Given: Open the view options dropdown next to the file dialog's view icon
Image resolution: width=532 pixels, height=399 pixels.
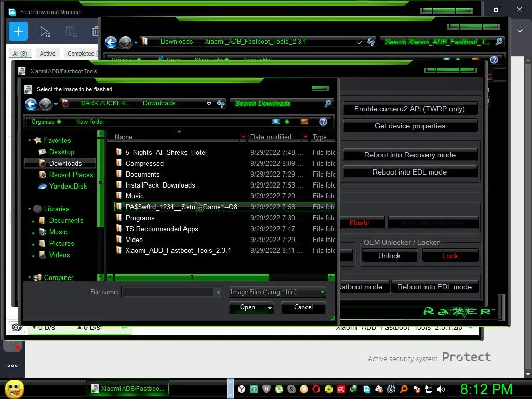Looking at the screenshot, I should pyautogui.click(x=287, y=122).
